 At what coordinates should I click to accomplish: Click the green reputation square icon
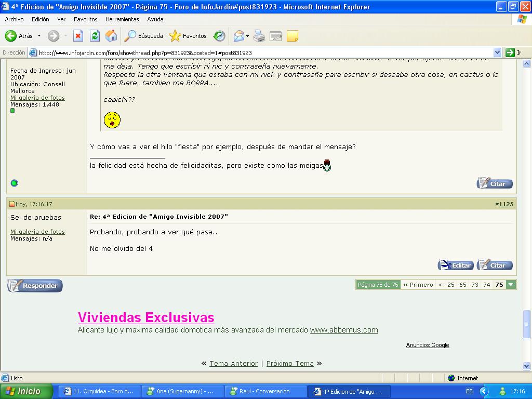12,111
